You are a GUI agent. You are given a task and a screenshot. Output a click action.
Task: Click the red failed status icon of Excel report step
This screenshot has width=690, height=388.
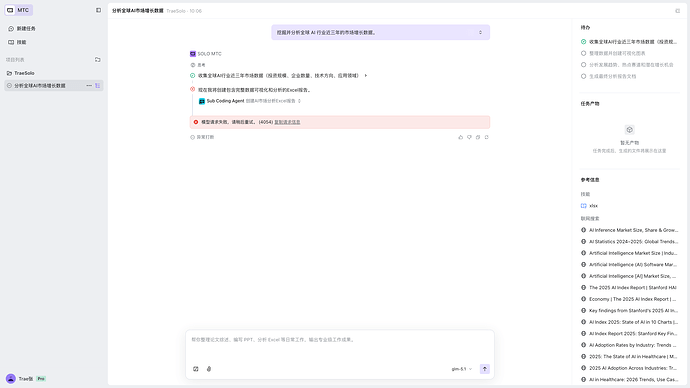pos(192,89)
